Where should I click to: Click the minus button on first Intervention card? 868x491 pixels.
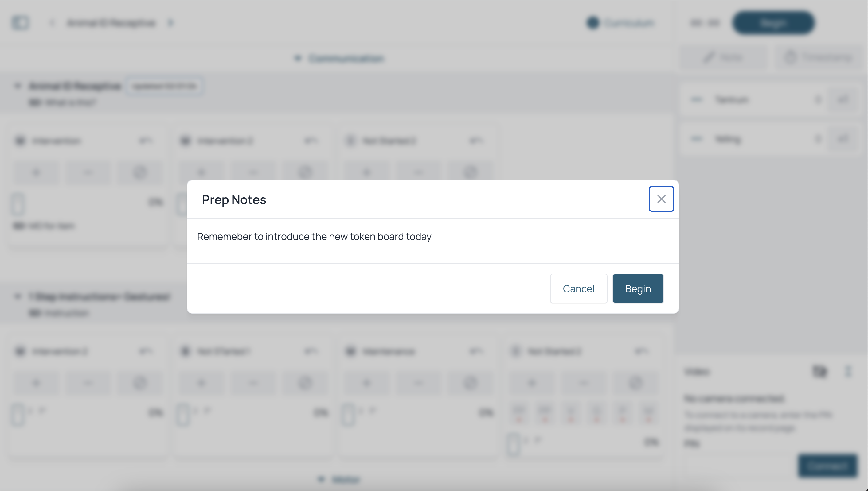point(88,173)
